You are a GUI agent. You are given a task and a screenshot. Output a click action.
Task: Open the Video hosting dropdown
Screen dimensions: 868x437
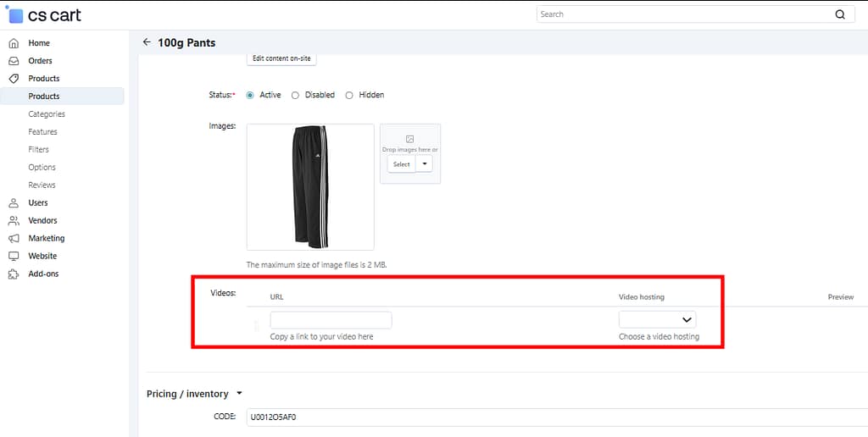(x=657, y=320)
